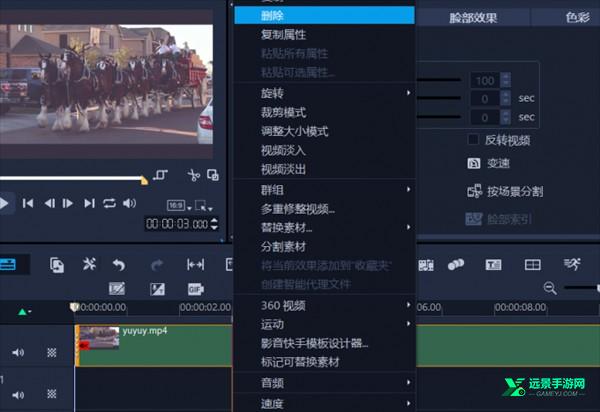
Task: Expand the 速度 submenu
Action: (324, 403)
